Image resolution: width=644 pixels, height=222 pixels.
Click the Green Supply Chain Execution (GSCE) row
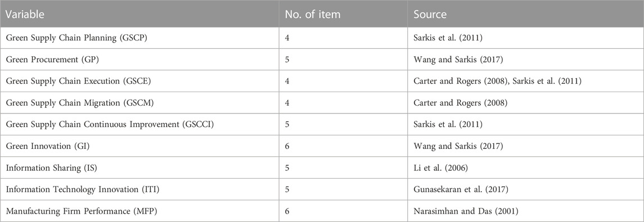[322, 81]
